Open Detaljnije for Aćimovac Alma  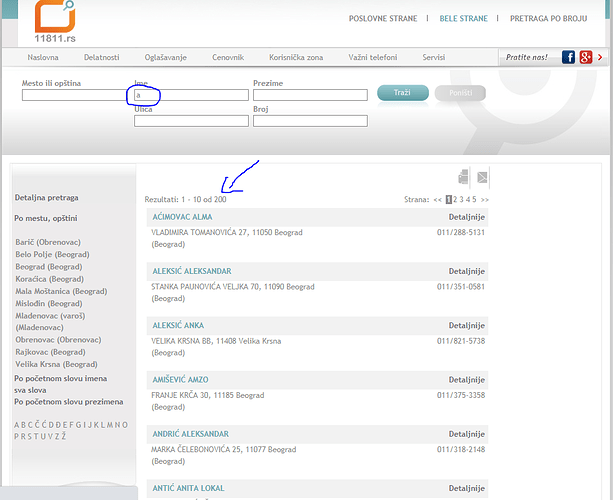click(467, 217)
